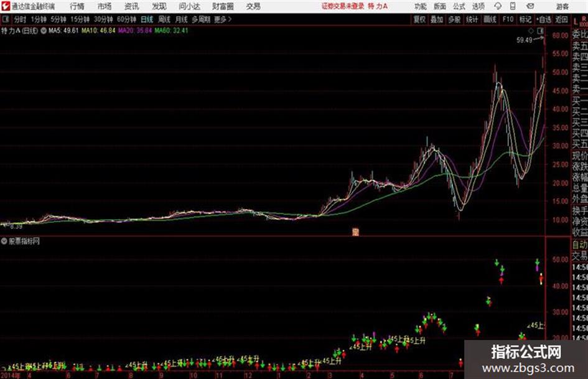Switch to the 5分钟 period tab
The image size is (588, 379).
pos(58,19)
